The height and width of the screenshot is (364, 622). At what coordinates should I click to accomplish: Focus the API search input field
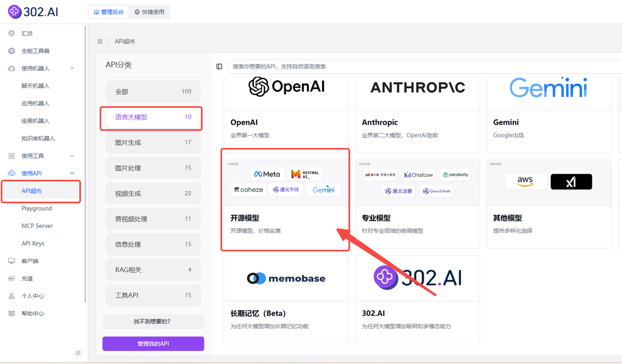tap(425, 66)
